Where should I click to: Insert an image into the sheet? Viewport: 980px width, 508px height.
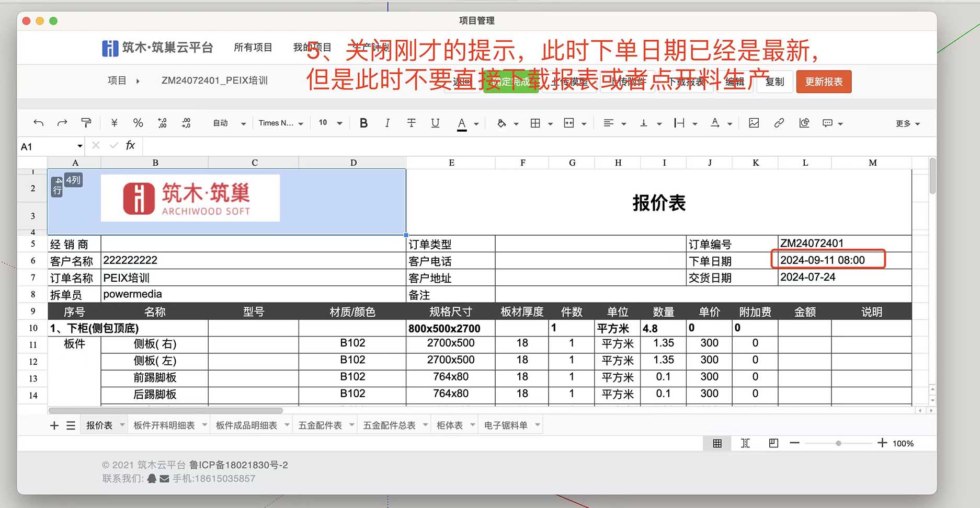tap(754, 123)
